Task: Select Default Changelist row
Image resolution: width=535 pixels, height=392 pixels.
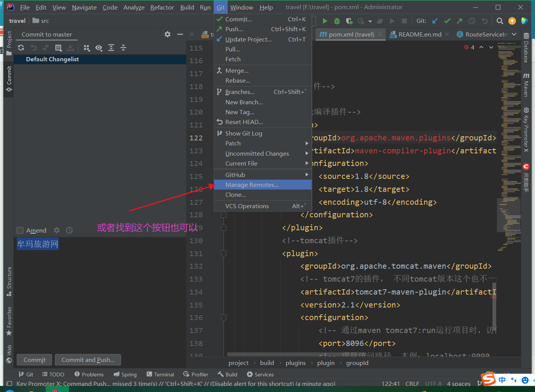Action: point(100,59)
